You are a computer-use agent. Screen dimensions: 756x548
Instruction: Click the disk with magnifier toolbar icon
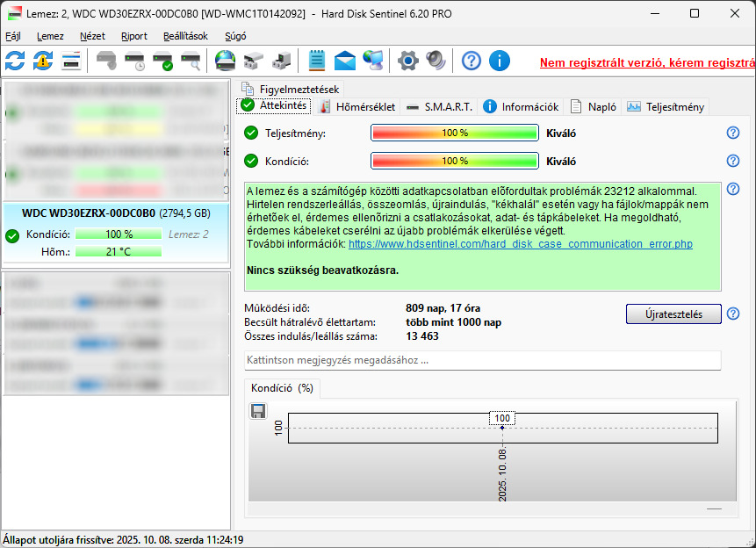click(x=191, y=61)
